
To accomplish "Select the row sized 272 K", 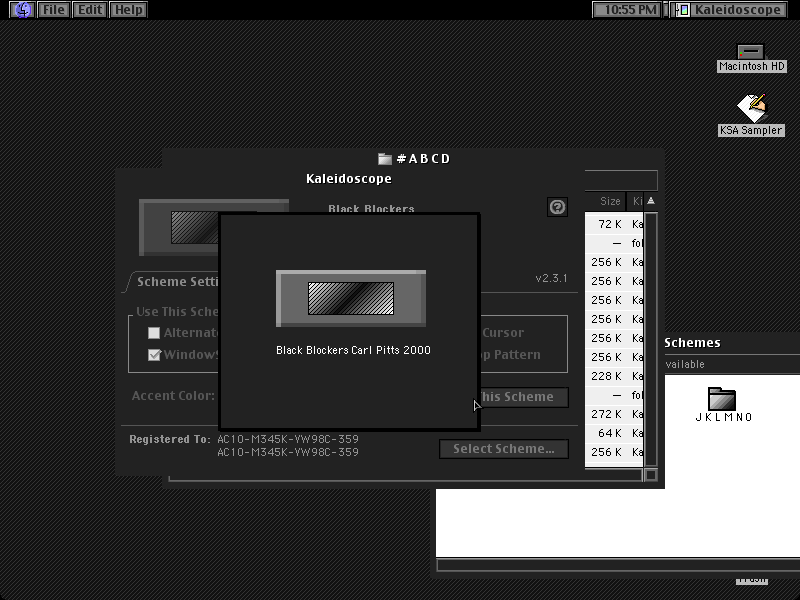I will pyautogui.click(x=614, y=414).
